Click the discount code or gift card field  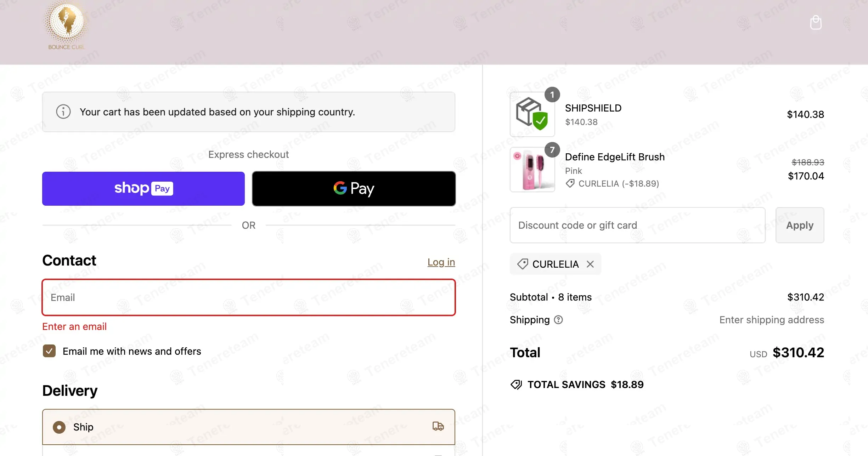coord(637,225)
